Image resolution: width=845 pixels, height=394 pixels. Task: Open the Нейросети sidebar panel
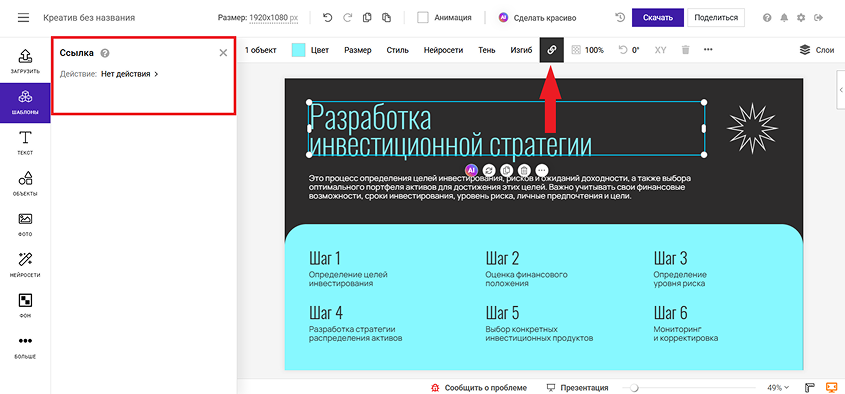pyautogui.click(x=25, y=265)
